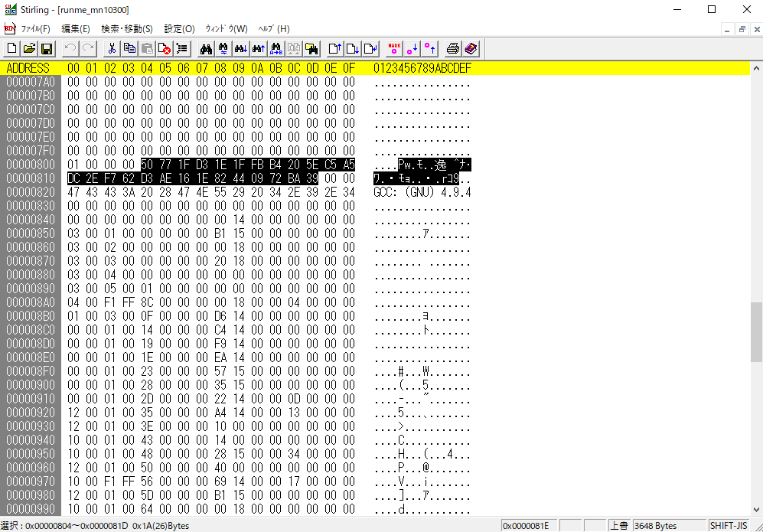Click byte B1 in row 00000850
Viewport: 763px width, 532px height.
point(220,233)
